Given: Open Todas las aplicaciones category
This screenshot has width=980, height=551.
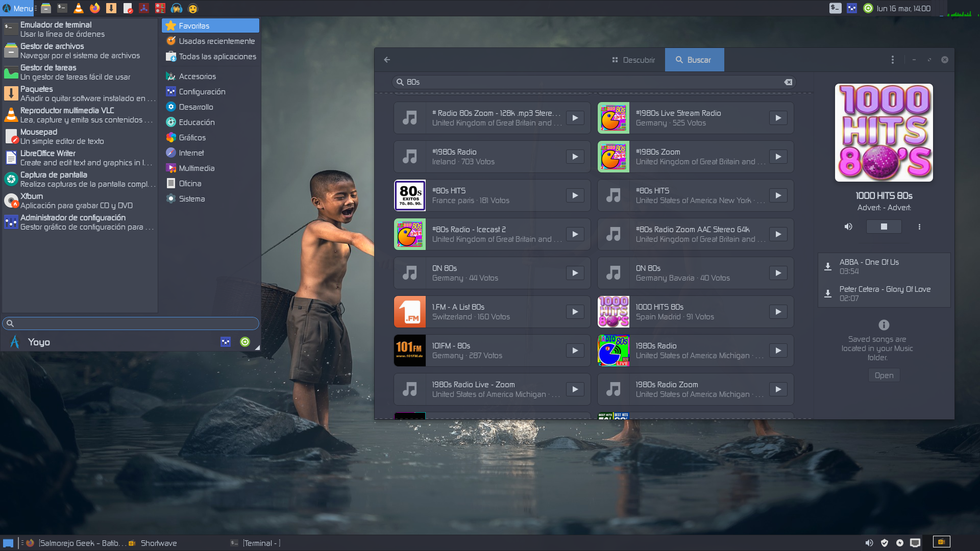Looking at the screenshot, I should [x=217, y=57].
